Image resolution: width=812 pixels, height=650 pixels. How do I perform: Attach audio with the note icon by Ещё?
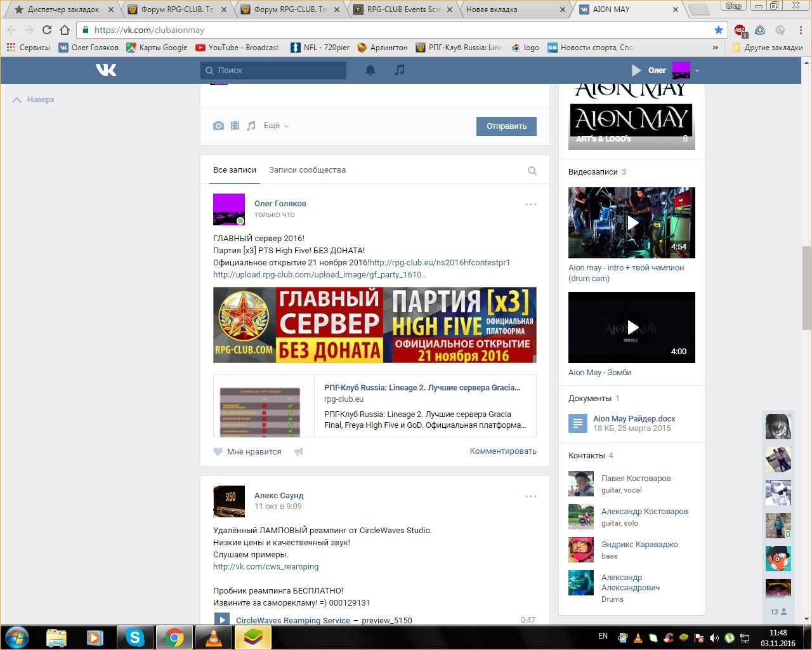click(251, 126)
